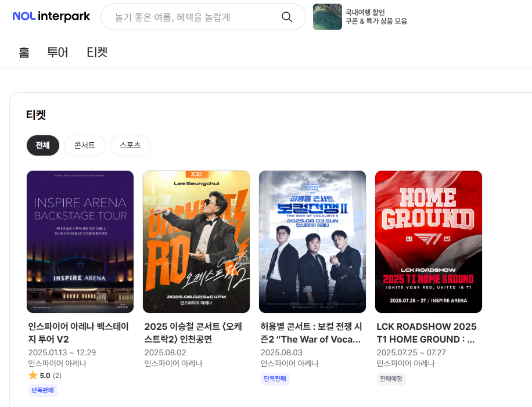The height and width of the screenshot is (407, 532).
Task: Click the 단독판매 badge under backstage tour
Action: tap(43, 390)
